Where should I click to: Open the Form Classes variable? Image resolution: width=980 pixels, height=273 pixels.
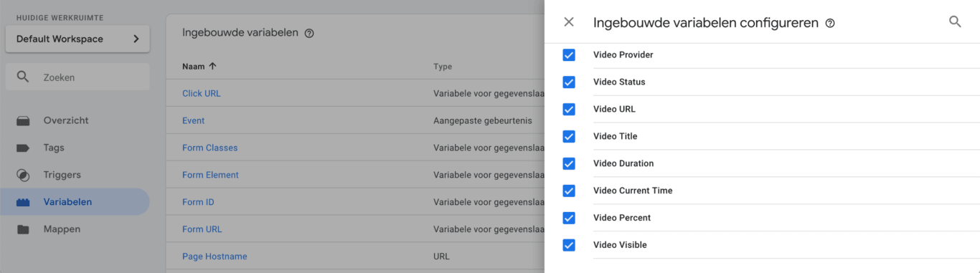(x=209, y=148)
